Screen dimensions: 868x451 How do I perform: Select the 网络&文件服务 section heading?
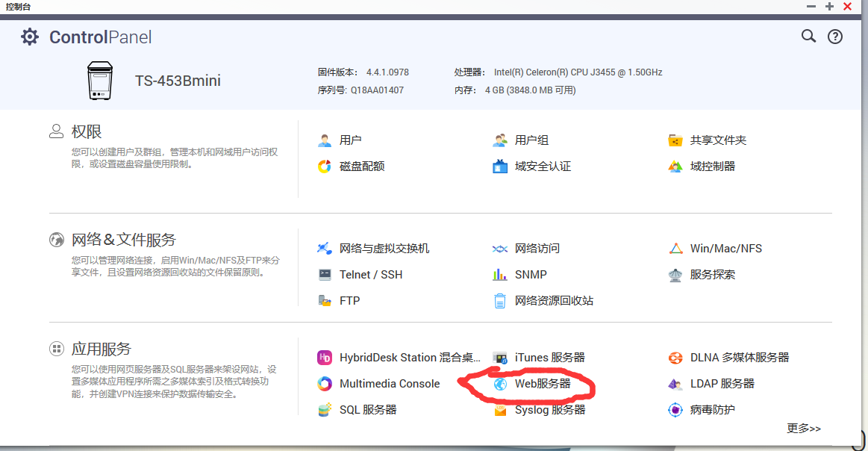123,240
